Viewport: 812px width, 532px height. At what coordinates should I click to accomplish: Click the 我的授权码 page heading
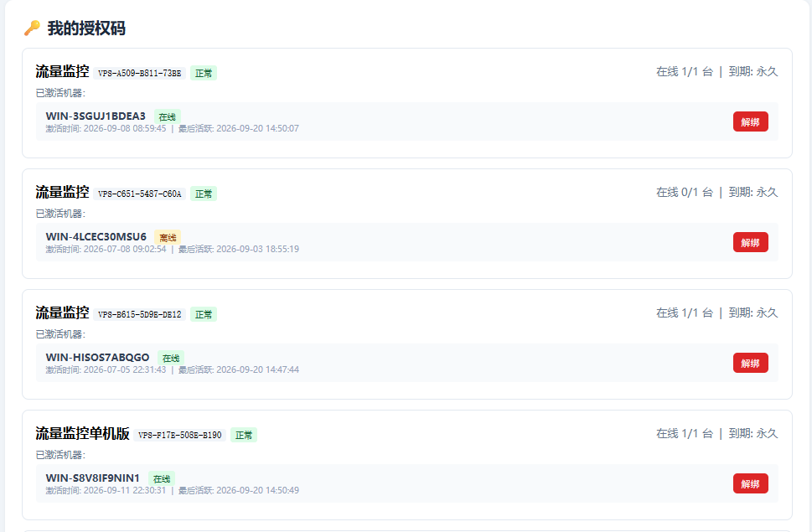(x=86, y=28)
